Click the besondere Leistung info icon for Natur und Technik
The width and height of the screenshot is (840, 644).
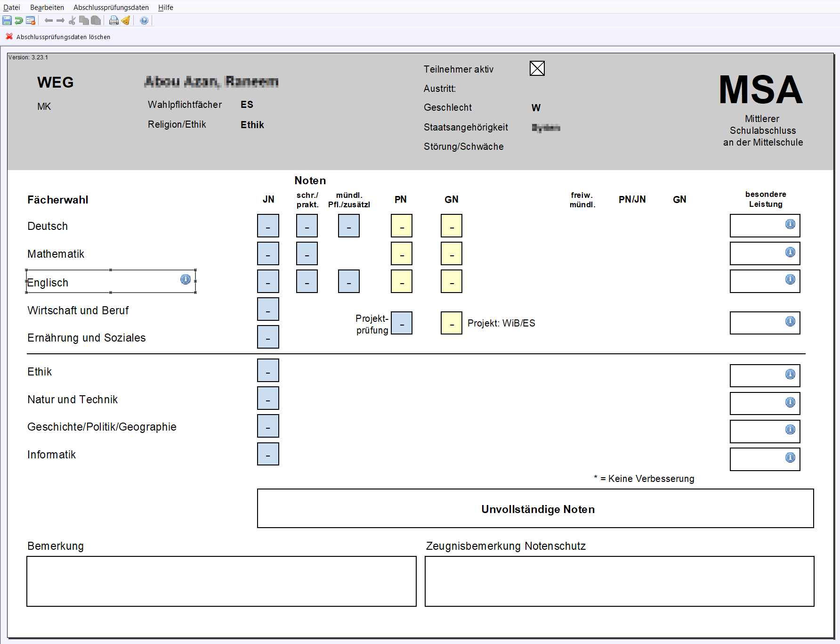pyautogui.click(x=790, y=402)
